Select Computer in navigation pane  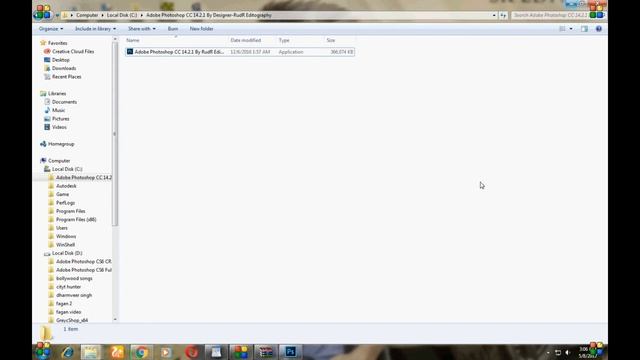point(59,161)
